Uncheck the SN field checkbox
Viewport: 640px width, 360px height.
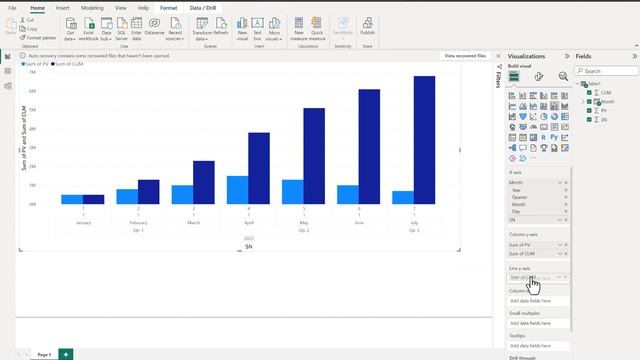point(589,120)
